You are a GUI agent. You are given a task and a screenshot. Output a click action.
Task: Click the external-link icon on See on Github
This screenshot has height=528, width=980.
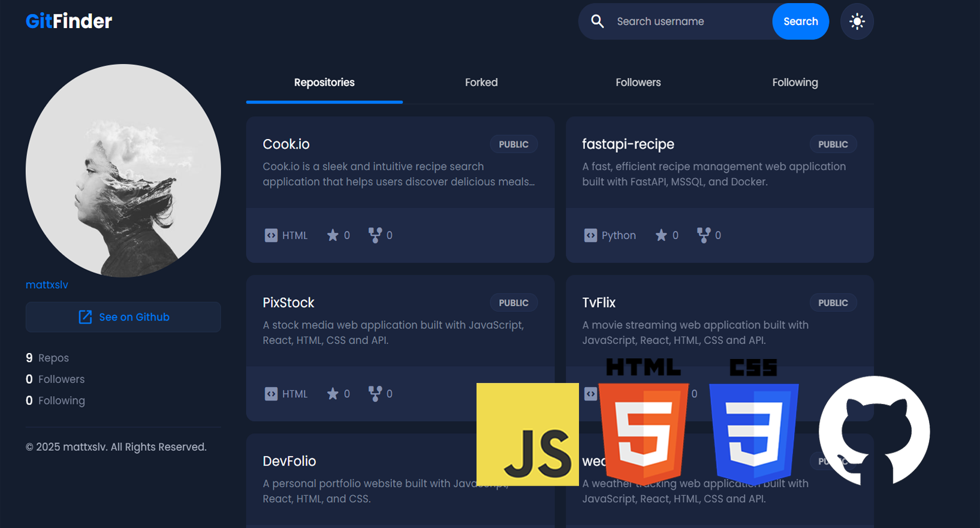click(85, 317)
